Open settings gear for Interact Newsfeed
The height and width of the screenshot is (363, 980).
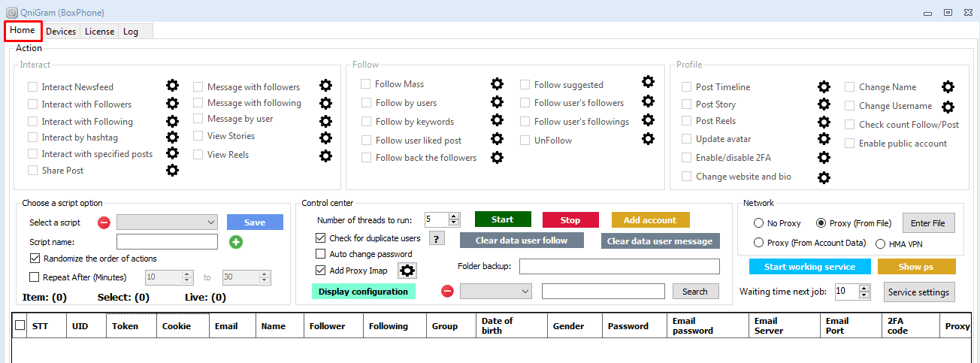(172, 86)
